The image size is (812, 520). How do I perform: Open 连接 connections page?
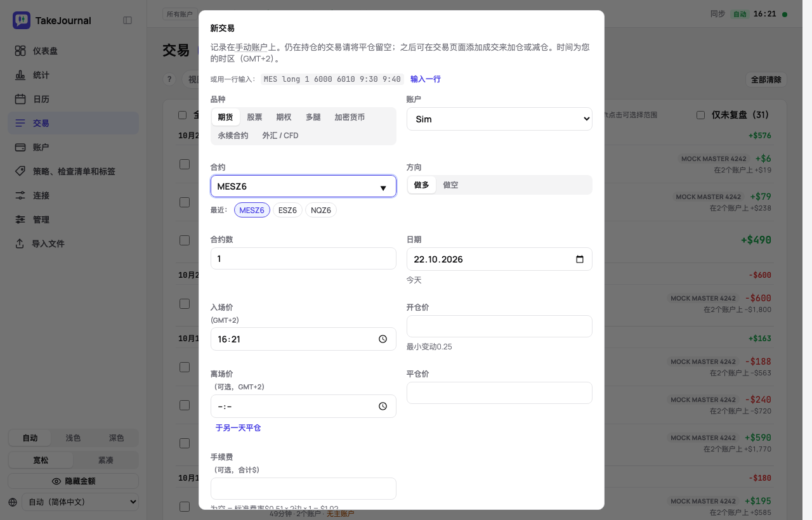coord(73,195)
